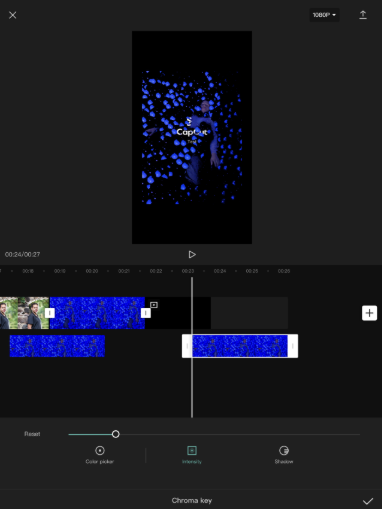Reset the intensity value

tap(32, 434)
